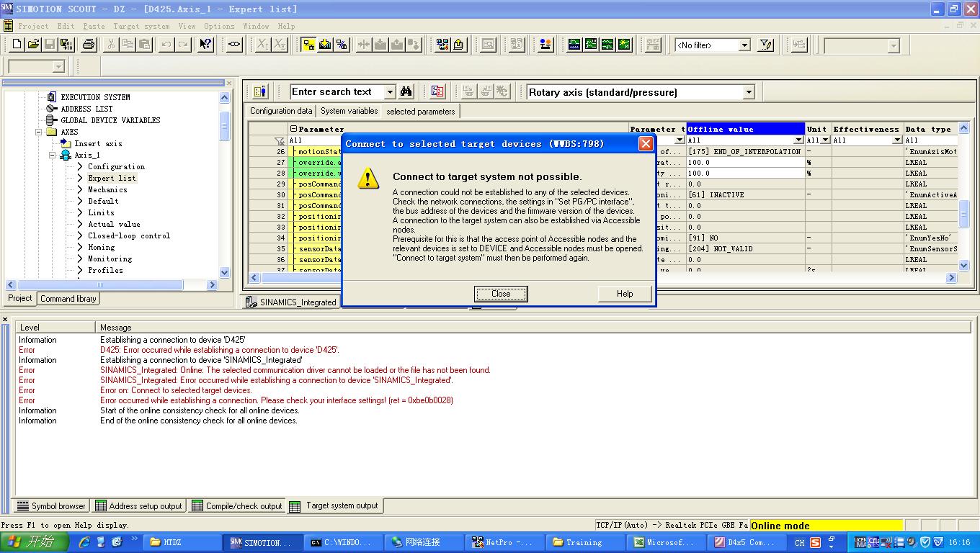Close the error dialog with red X
980x553 pixels.
[x=646, y=144]
